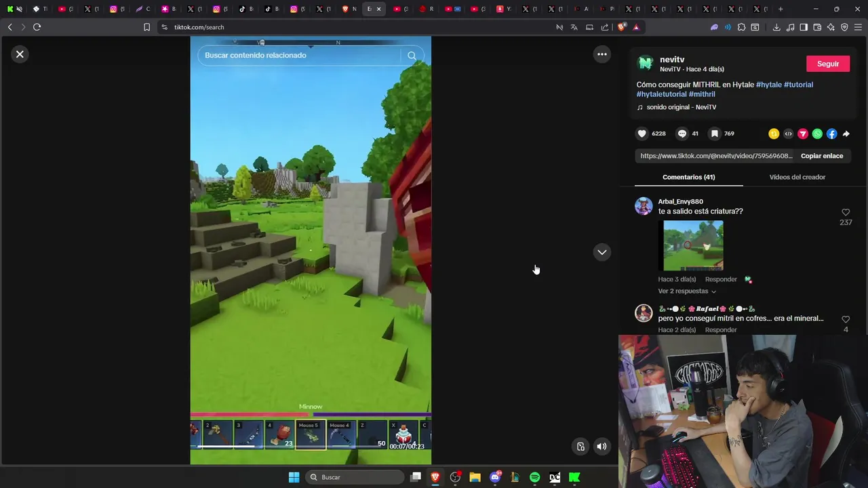Like Rafael's comment about mitril
Screen dimensions: 868x488
846,319
